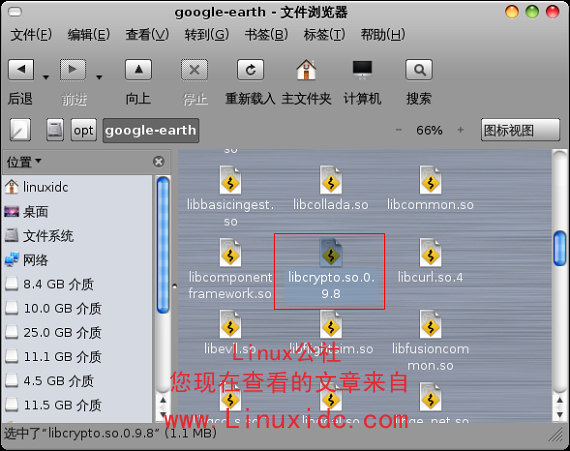The height and width of the screenshot is (451, 570).
Task: Select 桌面 desktop in sidebar
Action: pyautogui.click(x=77, y=212)
